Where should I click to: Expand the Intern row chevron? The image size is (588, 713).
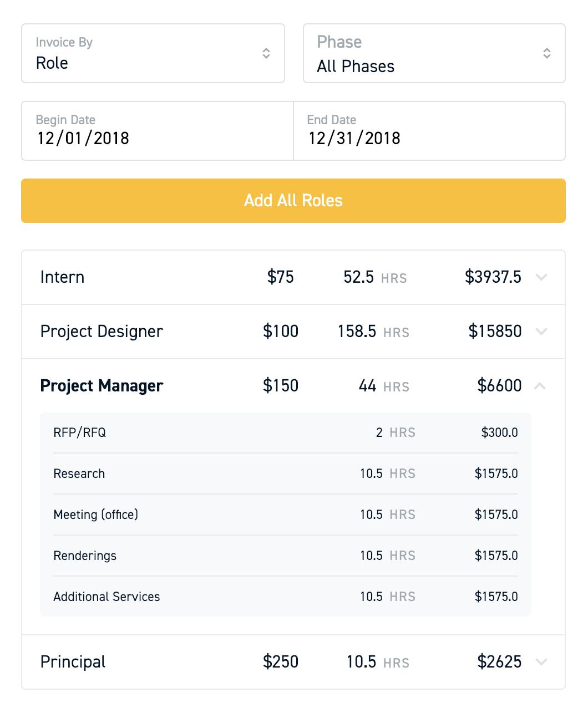point(541,277)
